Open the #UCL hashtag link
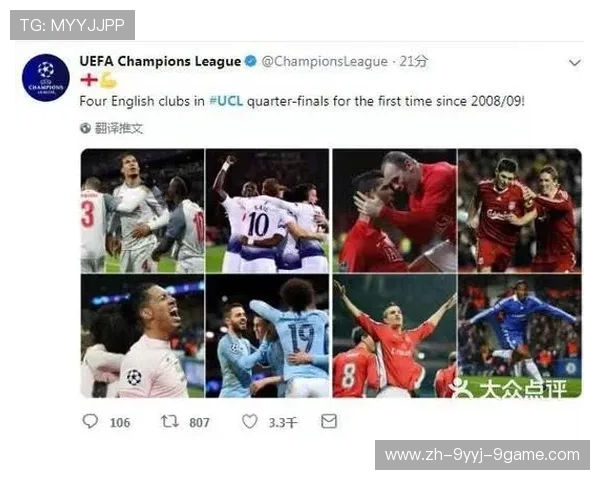600x480 pixels. tap(226, 101)
